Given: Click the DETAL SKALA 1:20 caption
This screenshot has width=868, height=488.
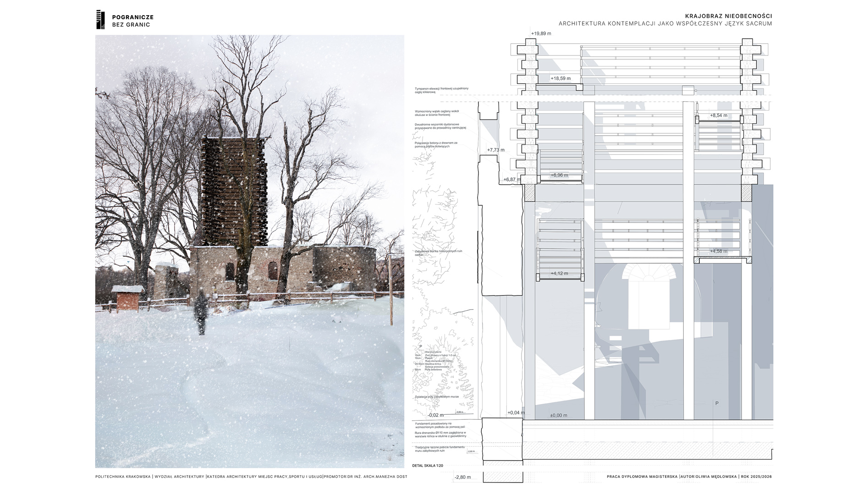Looking at the screenshot, I should [428, 466].
